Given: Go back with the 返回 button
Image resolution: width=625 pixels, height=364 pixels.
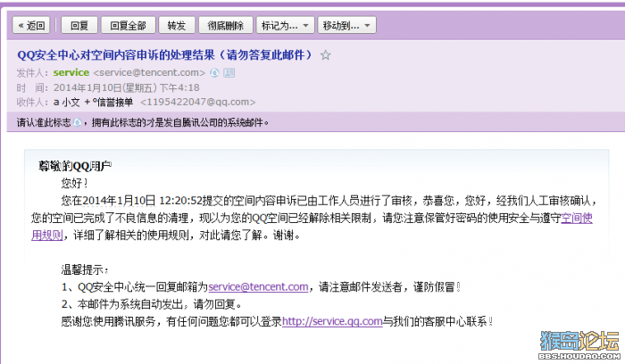Looking at the screenshot, I should coord(31,26).
